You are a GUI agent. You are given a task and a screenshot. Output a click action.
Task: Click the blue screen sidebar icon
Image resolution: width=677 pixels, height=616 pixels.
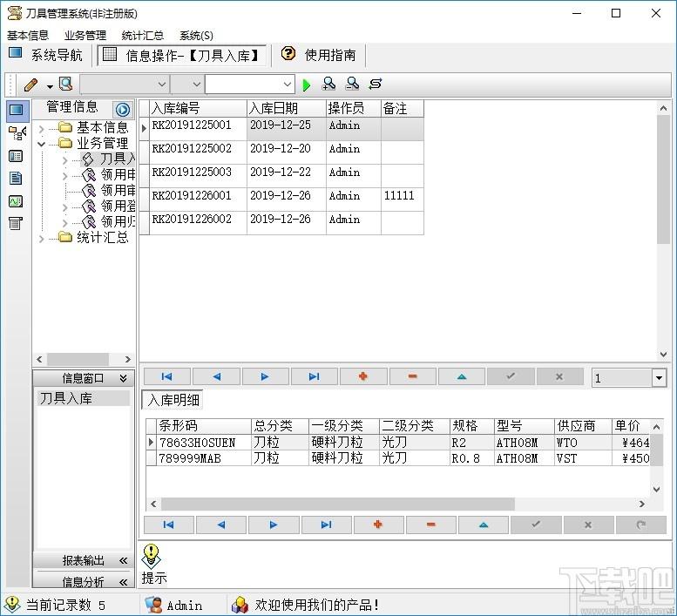tap(17, 111)
